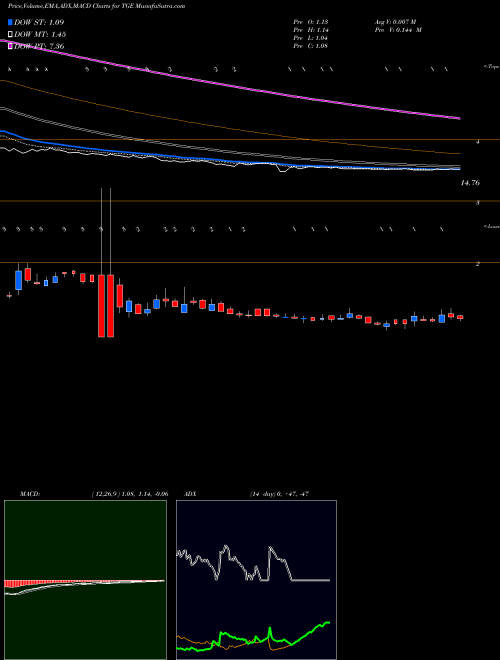Click the y-axis level label 3
Screen dimensions: 500x660
click(478, 203)
